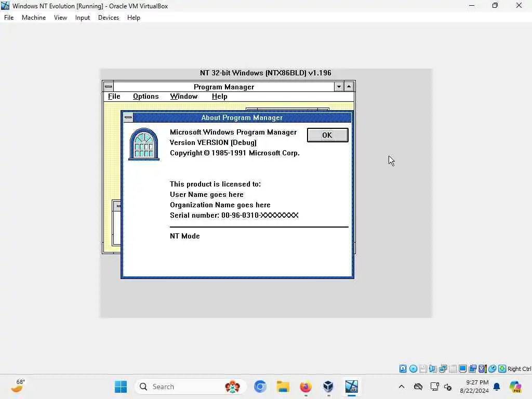532x399 pixels.
Task: Open Program Manager's control menu box
Action: pyautogui.click(x=108, y=87)
